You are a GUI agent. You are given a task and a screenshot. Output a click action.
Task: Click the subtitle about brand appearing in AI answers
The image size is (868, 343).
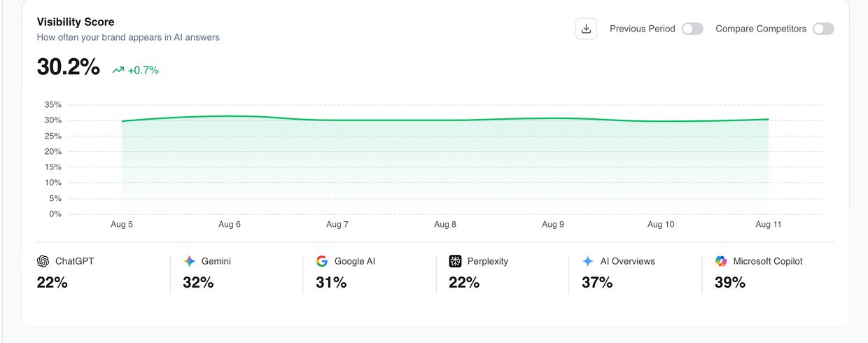[128, 37]
